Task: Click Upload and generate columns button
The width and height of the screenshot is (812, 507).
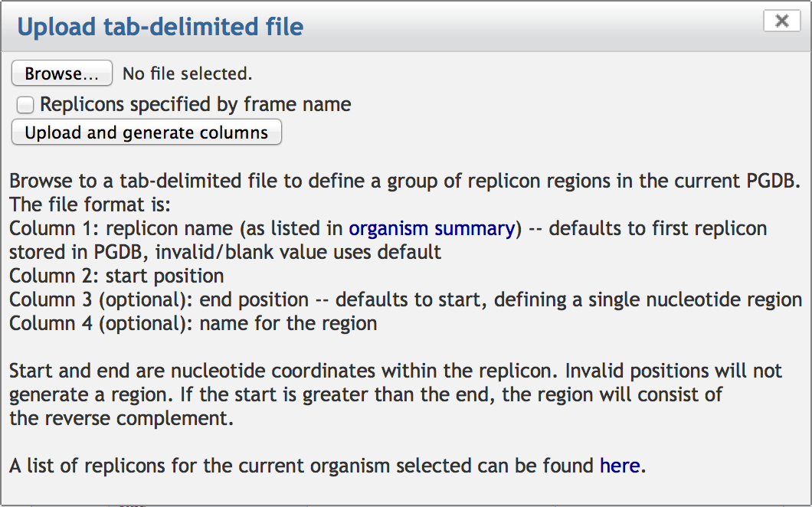Action: [x=146, y=132]
